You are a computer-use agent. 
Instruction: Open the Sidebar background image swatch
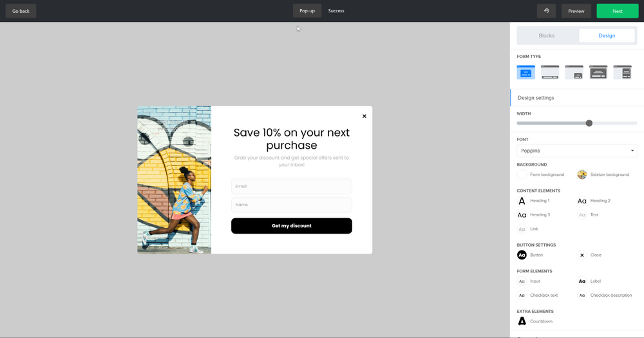tap(582, 174)
